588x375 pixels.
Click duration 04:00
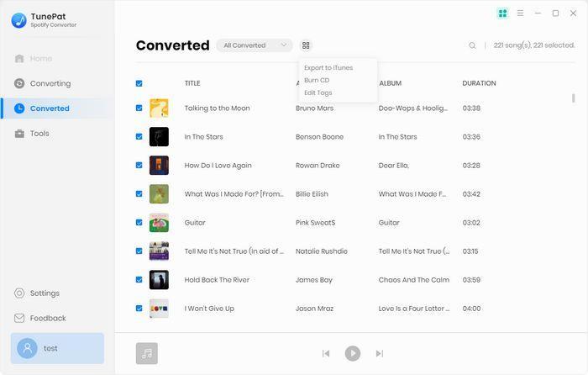(471, 309)
